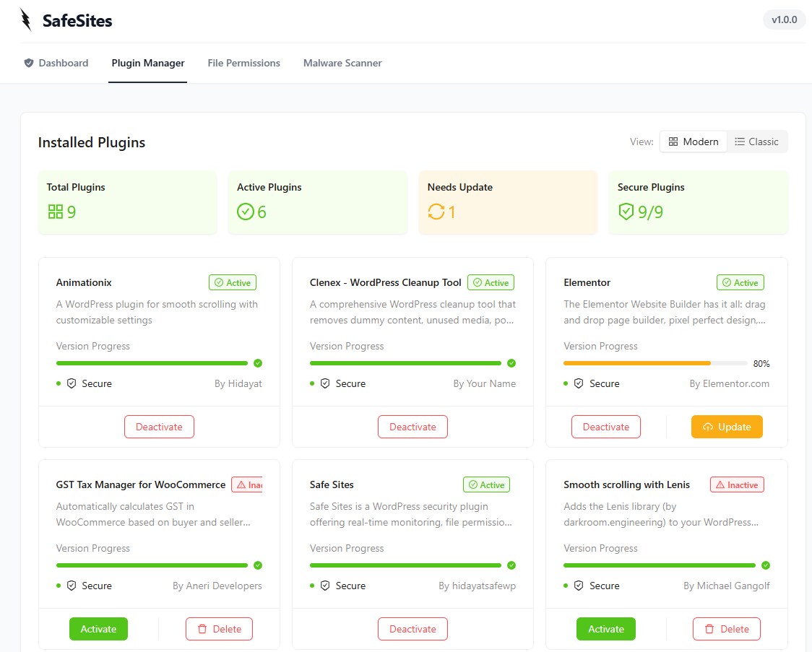This screenshot has height=652, width=812.
Task: Click the Clenex Active status badge
Action: [491, 282]
